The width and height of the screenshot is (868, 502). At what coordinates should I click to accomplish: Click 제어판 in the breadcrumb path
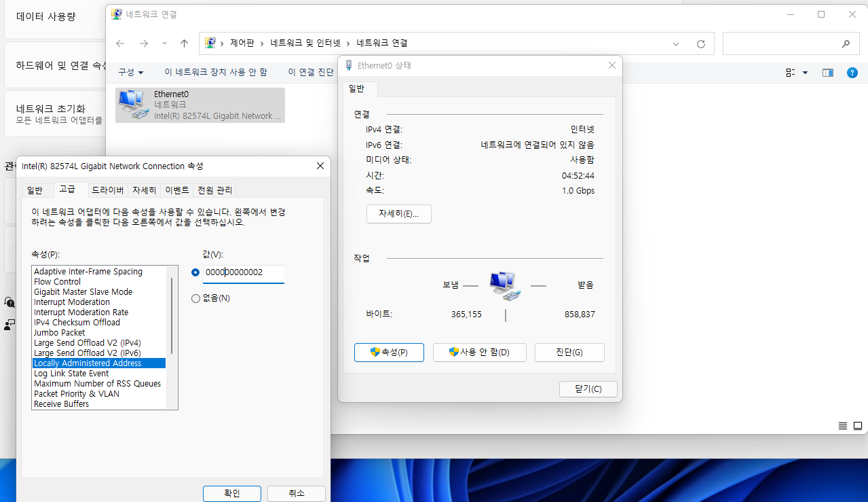pos(242,43)
